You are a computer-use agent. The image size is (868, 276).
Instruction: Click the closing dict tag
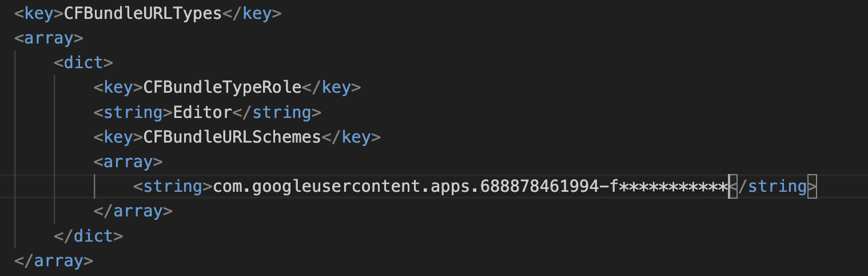[x=88, y=236]
